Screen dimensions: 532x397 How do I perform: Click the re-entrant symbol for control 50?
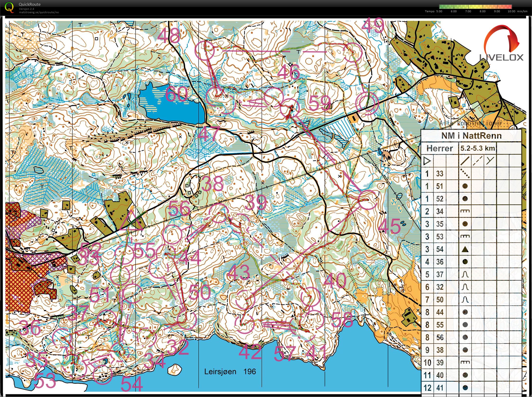pos(465,300)
